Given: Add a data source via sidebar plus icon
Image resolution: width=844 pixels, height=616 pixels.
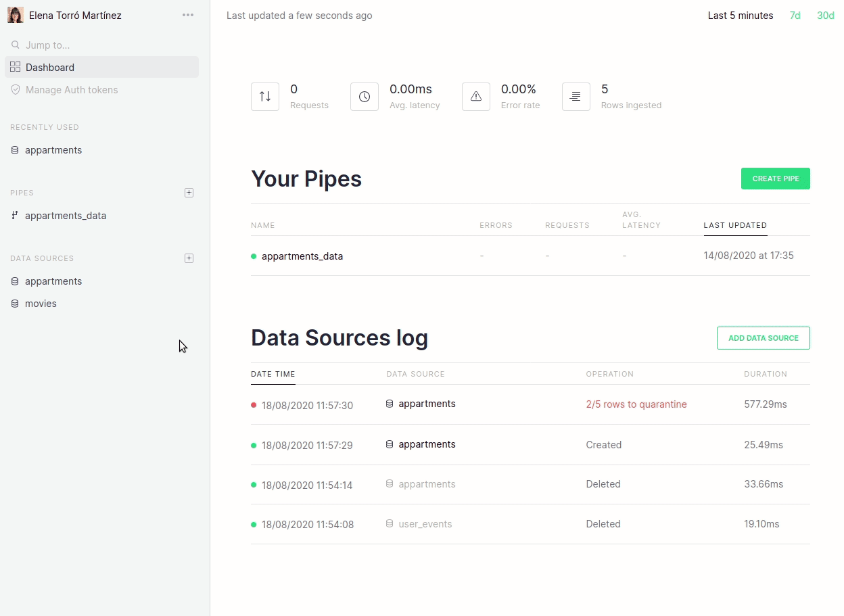Looking at the screenshot, I should pyautogui.click(x=189, y=258).
